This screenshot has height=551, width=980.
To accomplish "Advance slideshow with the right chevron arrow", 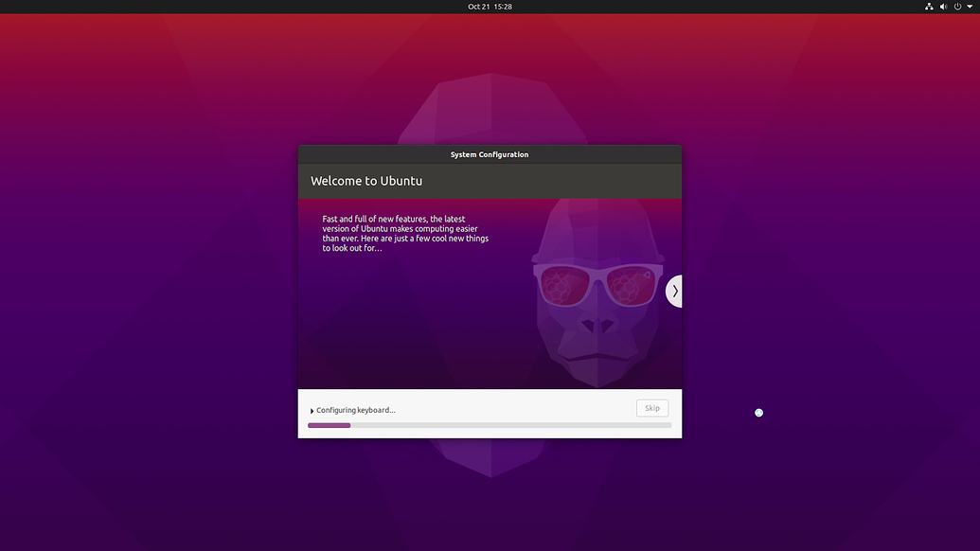I will (x=674, y=292).
